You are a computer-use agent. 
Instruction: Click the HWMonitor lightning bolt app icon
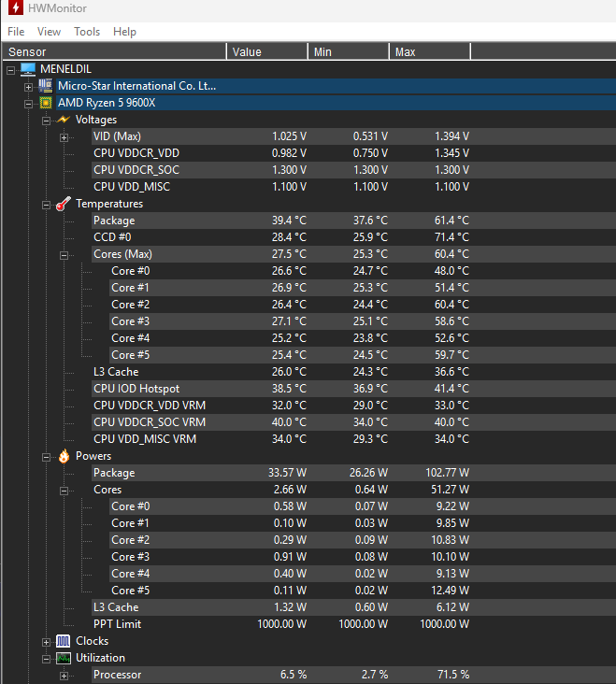point(16,7)
